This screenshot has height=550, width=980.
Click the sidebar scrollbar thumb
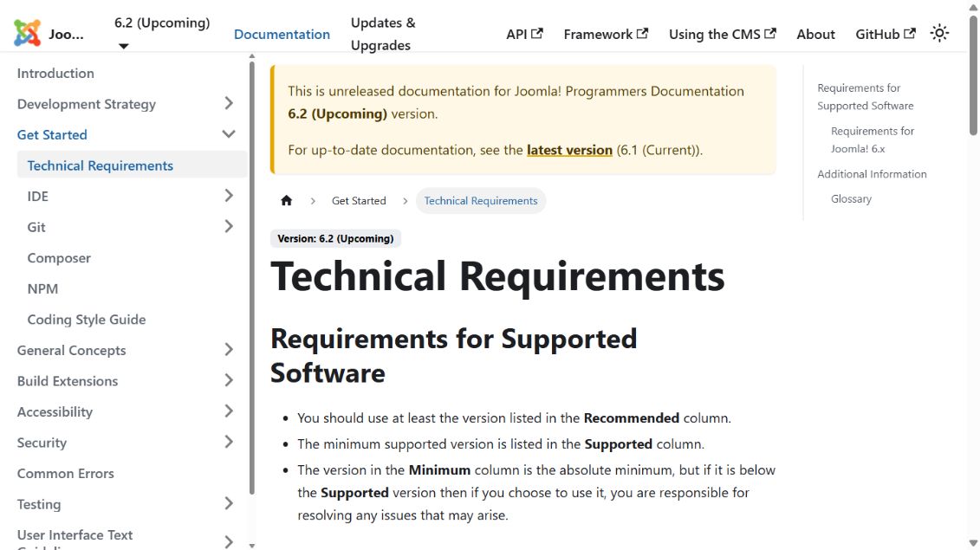point(252,278)
